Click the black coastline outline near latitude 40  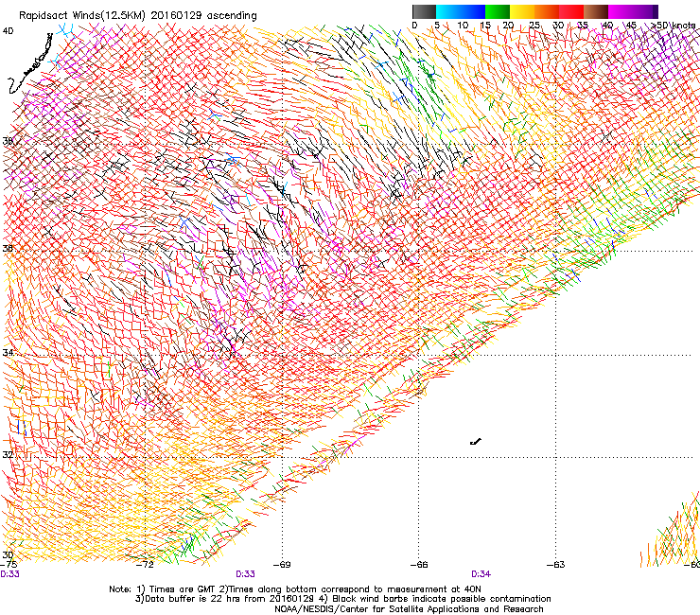pyautogui.click(x=29, y=64)
